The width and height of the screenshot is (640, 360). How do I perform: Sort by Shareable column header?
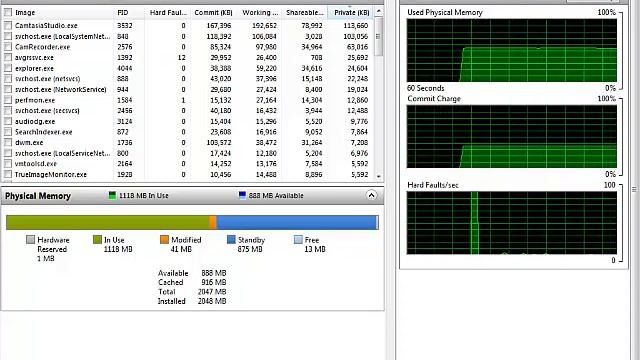pyautogui.click(x=304, y=13)
